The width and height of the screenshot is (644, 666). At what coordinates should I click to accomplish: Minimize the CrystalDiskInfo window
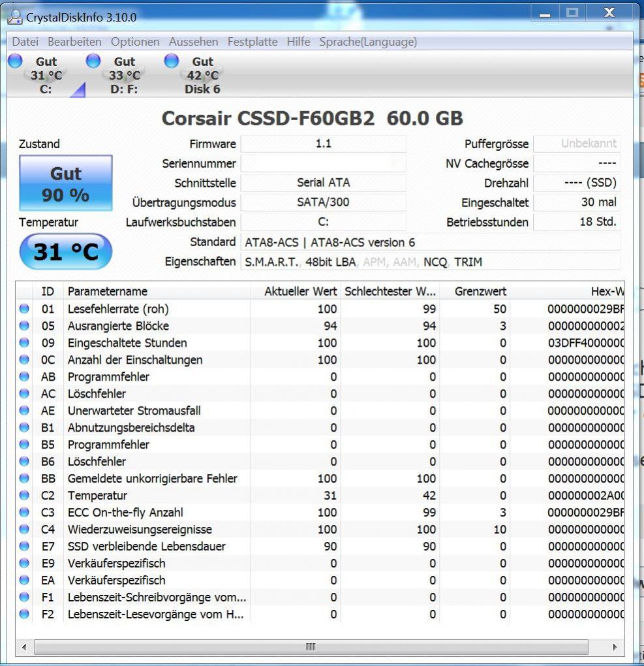pos(545,13)
